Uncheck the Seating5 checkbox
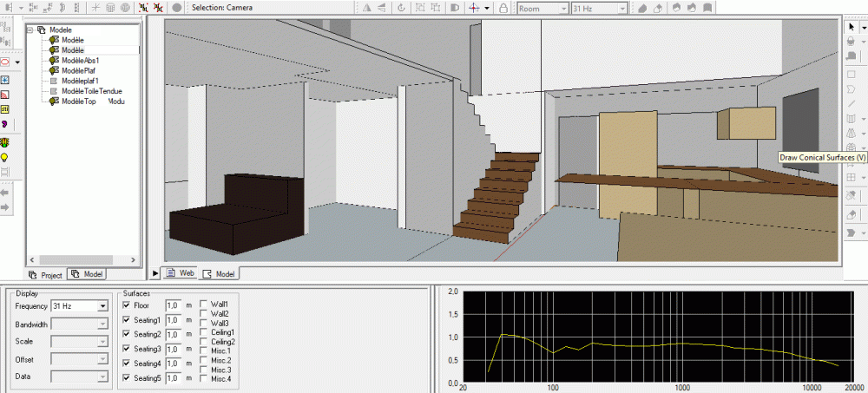This screenshot has width=868, height=393. pos(126,378)
